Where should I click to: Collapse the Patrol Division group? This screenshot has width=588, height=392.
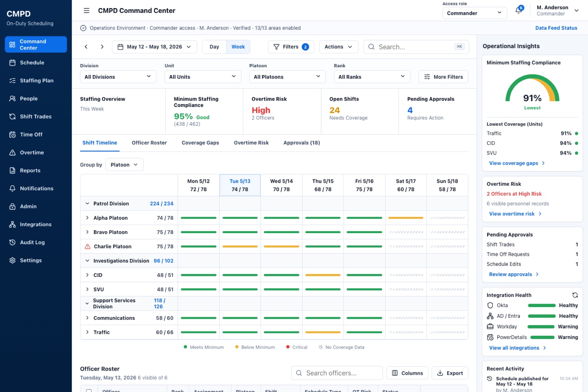[87, 203]
